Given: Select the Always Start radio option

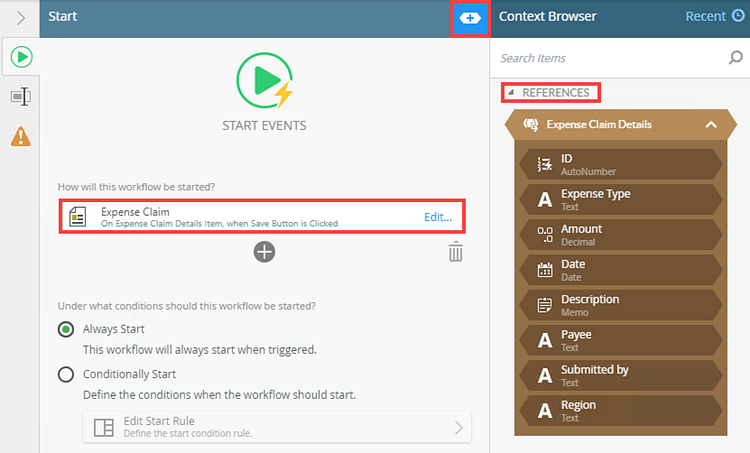Looking at the screenshot, I should click(x=66, y=329).
